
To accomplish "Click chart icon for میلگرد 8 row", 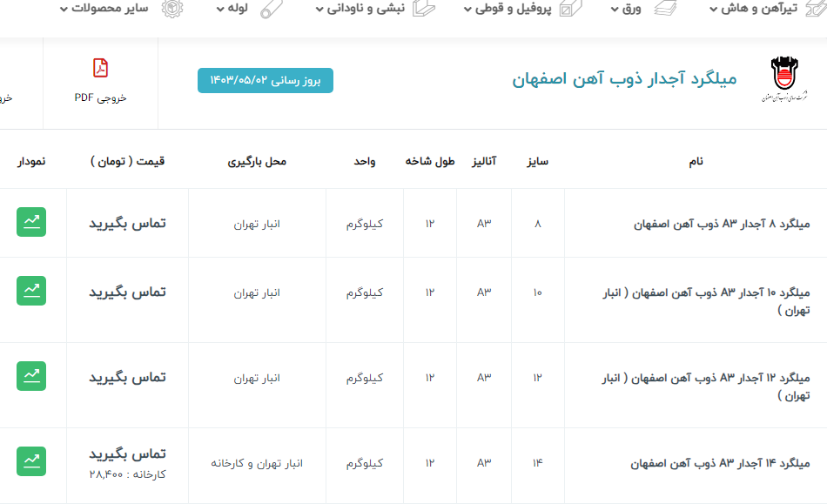I will (31, 222).
